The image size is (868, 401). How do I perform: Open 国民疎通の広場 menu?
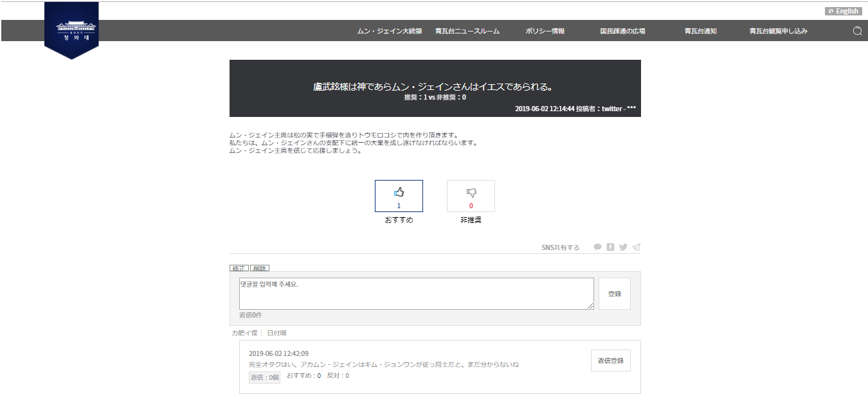pyautogui.click(x=622, y=31)
